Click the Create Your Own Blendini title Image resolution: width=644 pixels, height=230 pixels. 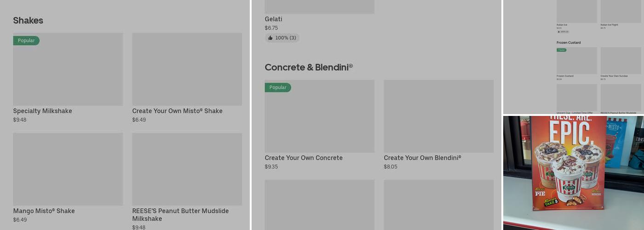pyautogui.click(x=422, y=158)
